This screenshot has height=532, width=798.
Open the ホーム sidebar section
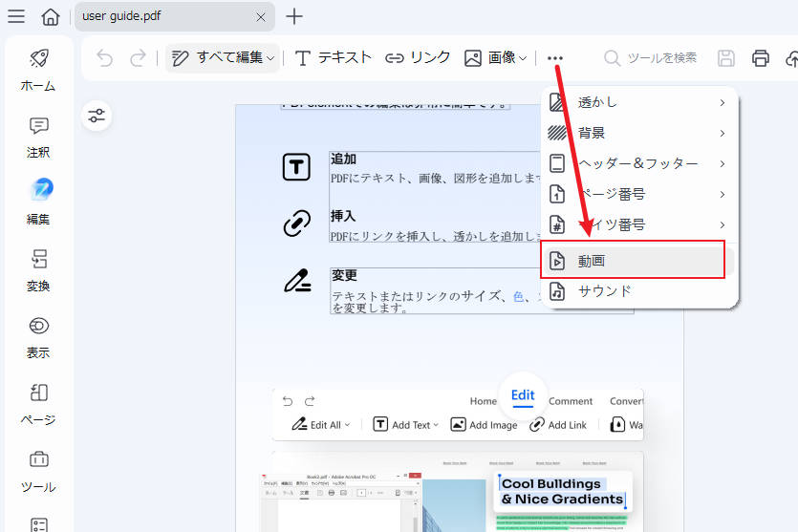(x=38, y=70)
